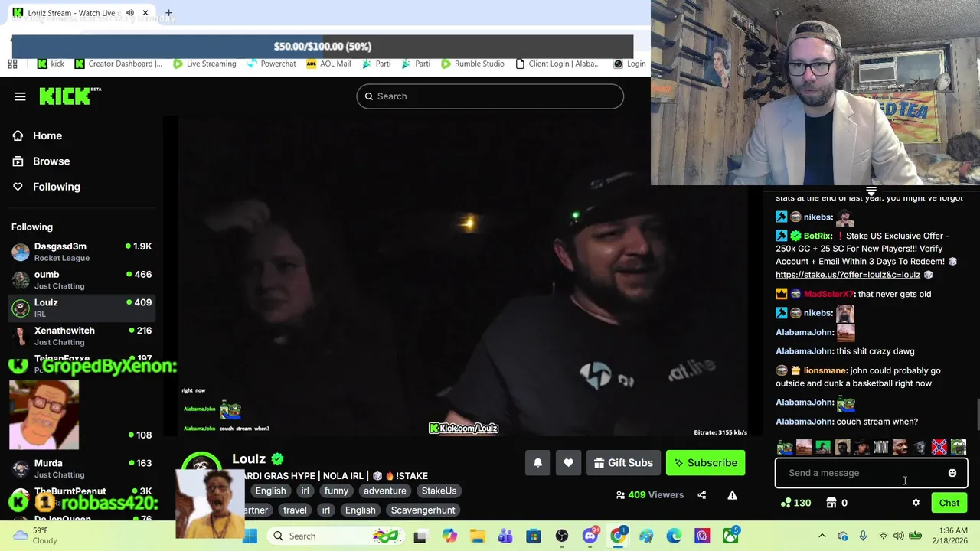Open Discord from the taskbar
The image size is (980, 551).
(590, 536)
